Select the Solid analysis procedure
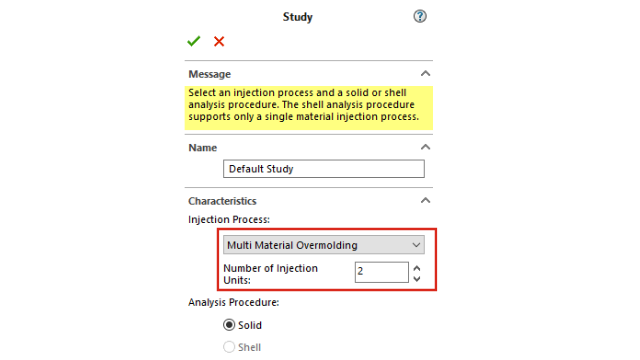Image resolution: width=640 pixels, height=360 pixels. [x=229, y=325]
